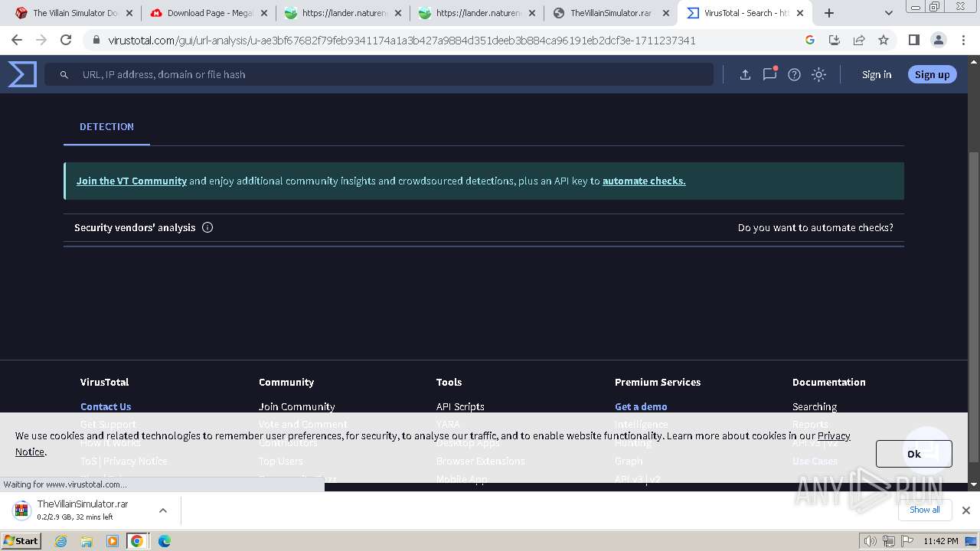Viewport: 980px width, 551px height.
Task: Close the downloads bar
Action: click(x=966, y=510)
